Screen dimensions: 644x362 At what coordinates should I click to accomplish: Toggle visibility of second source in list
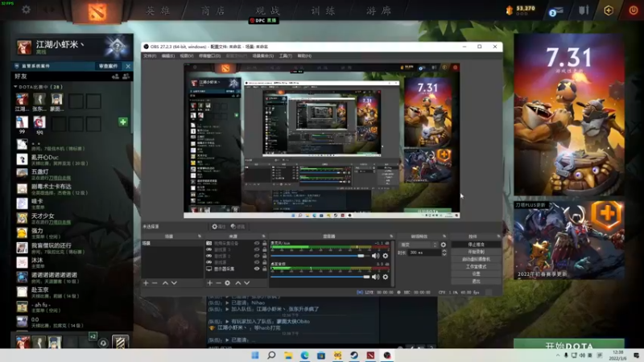(x=257, y=249)
